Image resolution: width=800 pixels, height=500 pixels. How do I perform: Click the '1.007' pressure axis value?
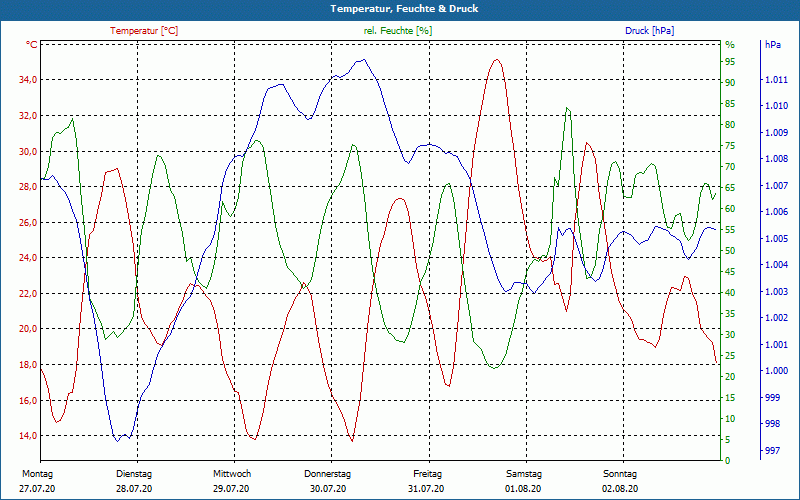click(x=776, y=185)
